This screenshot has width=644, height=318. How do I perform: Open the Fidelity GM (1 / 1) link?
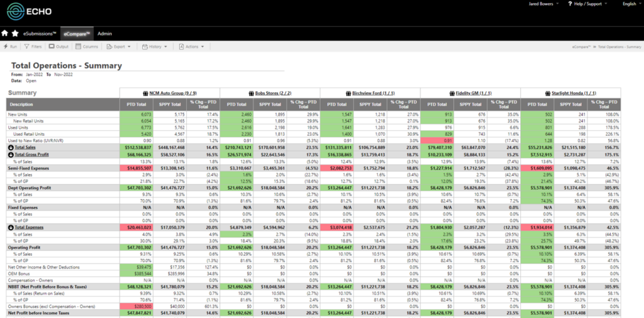[x=474, y=93]
